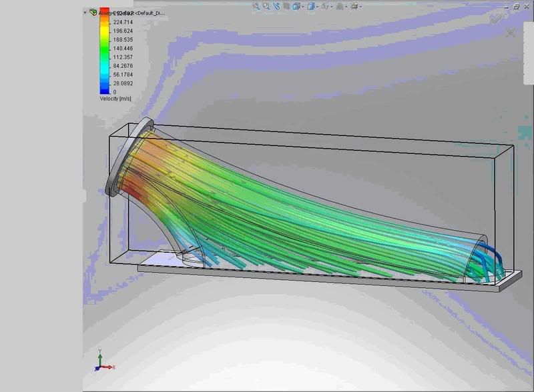Toggle the Section View icon
Screen dimensions: 534x392
(286, 6)
